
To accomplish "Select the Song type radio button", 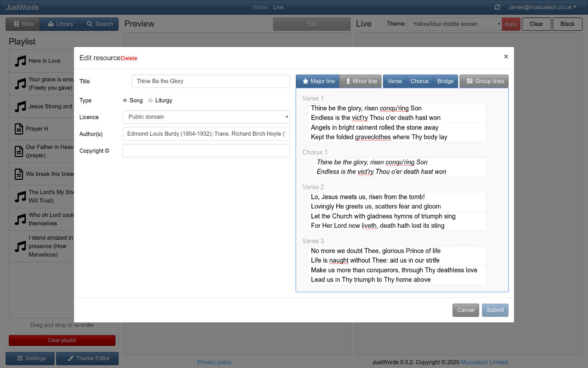I will click(125, 100).
